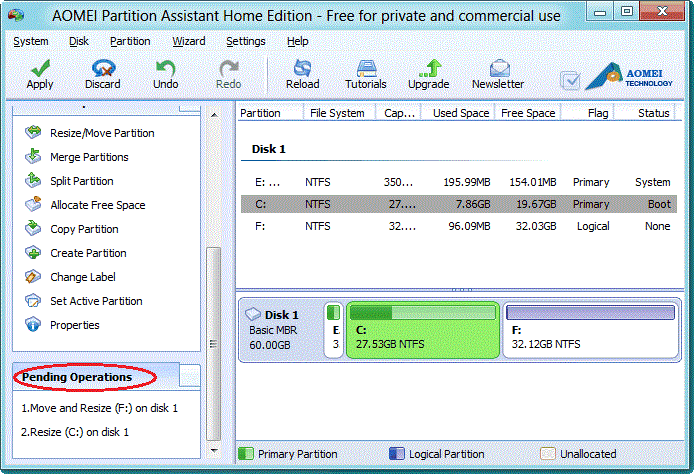Choose Merge Partitions operation
The image size is (694, 474).
[x=89, y=157]
